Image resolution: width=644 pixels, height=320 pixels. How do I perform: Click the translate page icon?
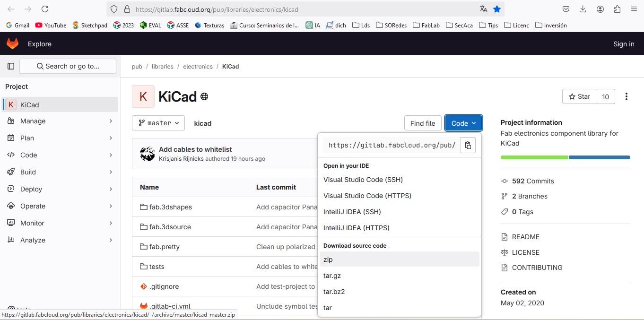[483, 9]
